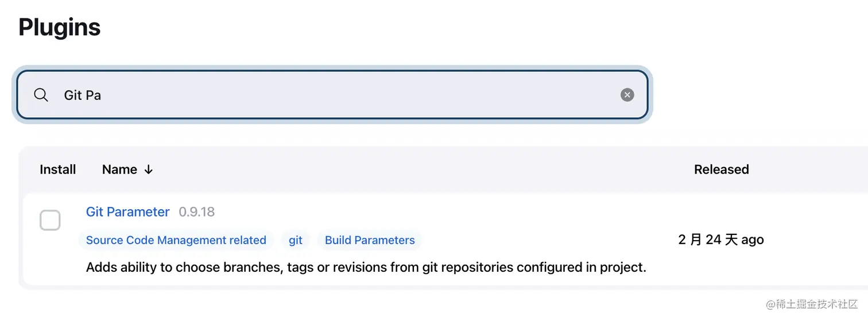
Task: Click the Plugins page heading
Action: point(59,27)
